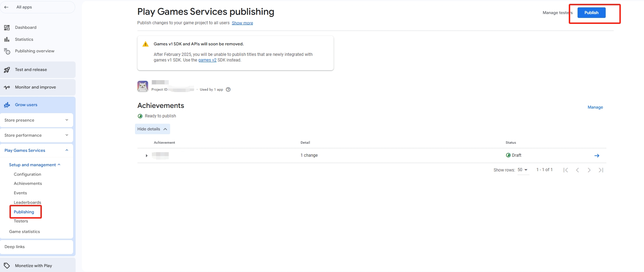Click the Used by 1 app text
The height and width of the screenshot is (272, 644).
[211, 90]
